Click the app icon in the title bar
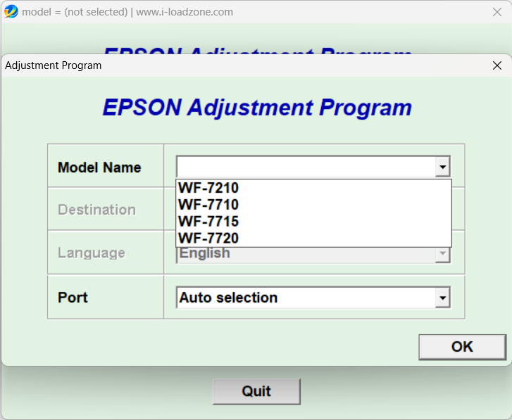The width and height of the screenshot is (512, 420). 11,11
